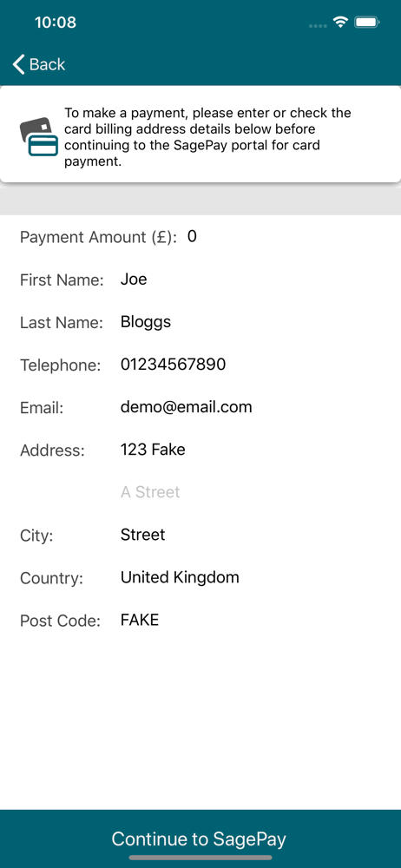Tap the Wi-Fi status icon
This screenshot has height=868, width=401.
340,23
